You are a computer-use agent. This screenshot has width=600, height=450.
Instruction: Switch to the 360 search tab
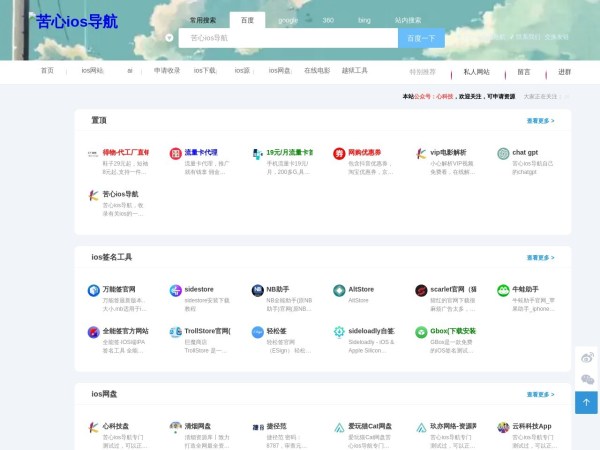(x=328, y=20)
